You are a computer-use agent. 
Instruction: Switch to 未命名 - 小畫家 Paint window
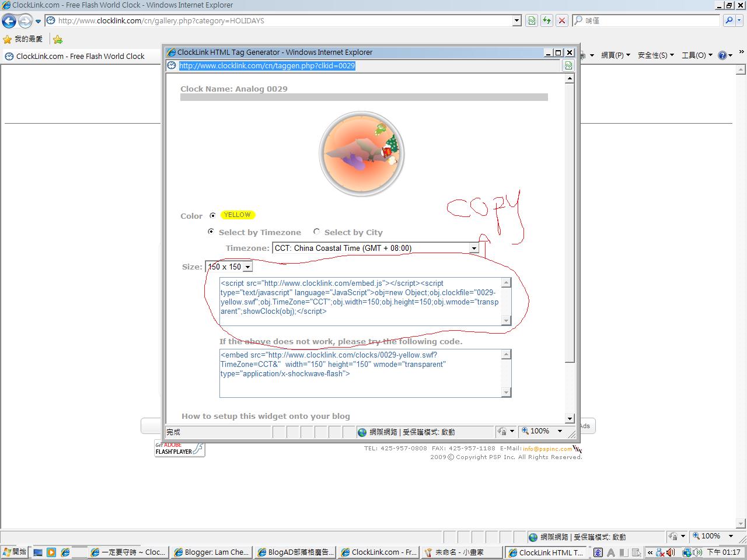coord(462,552)
